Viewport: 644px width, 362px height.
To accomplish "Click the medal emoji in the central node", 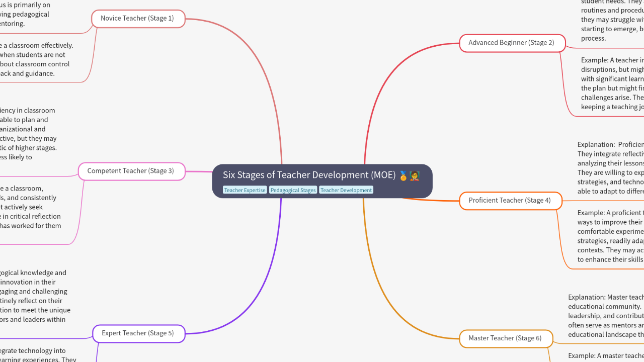I will [x=403, y=175].
